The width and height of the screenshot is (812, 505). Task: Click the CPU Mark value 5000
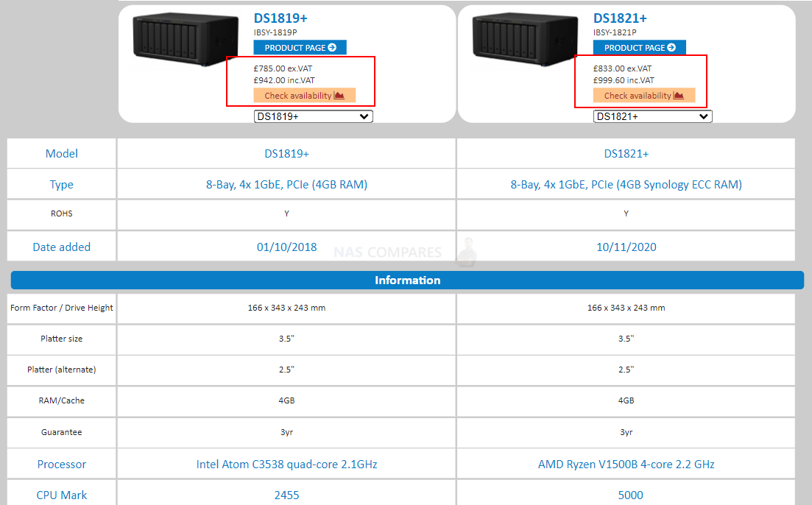630,495
